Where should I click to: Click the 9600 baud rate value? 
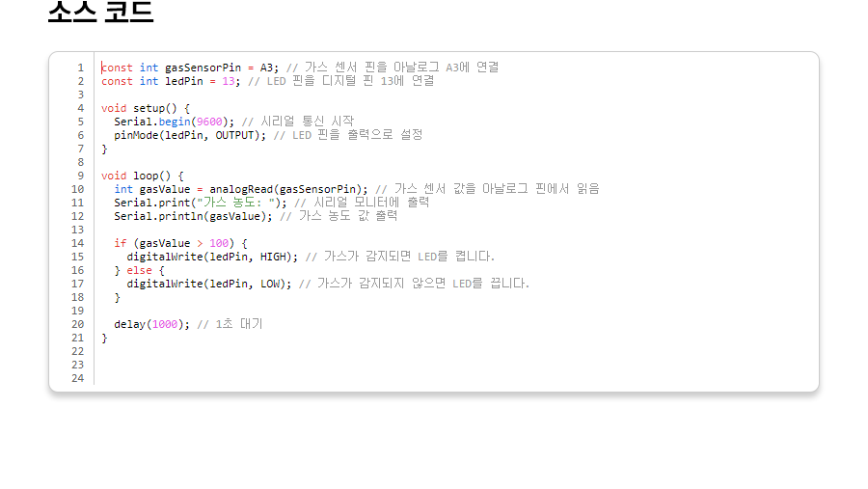(x=209, y=122)
